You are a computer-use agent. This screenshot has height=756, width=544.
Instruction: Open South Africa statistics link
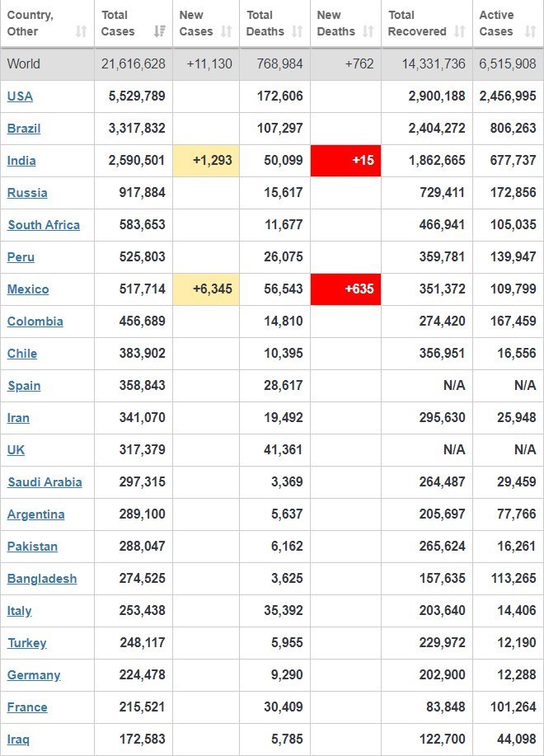tap(44, 225)
